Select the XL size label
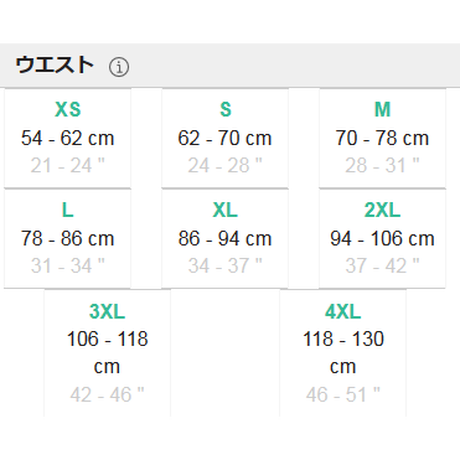Viewport: 460px width, 460px height. (x=225, y=210)
